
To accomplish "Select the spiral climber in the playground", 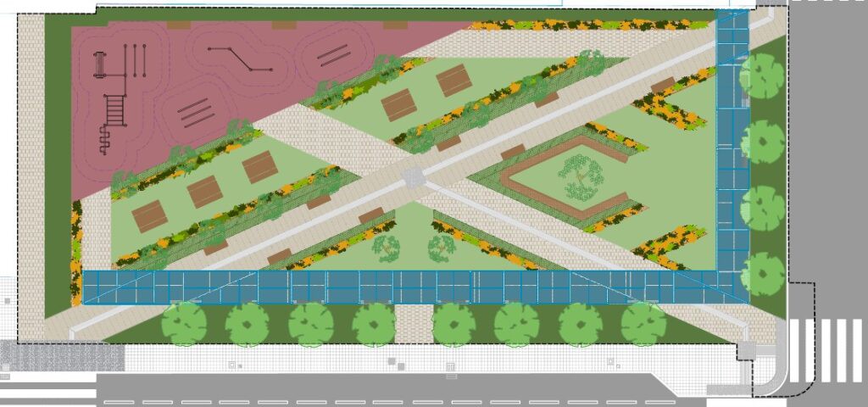I will pyautogui.click(x=104, y=140).
